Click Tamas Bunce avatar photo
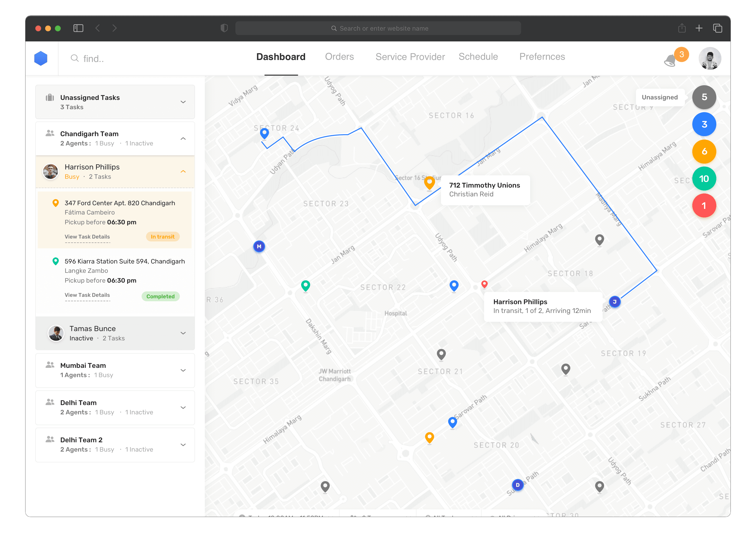756x552 pixels. tap(56, 333)
